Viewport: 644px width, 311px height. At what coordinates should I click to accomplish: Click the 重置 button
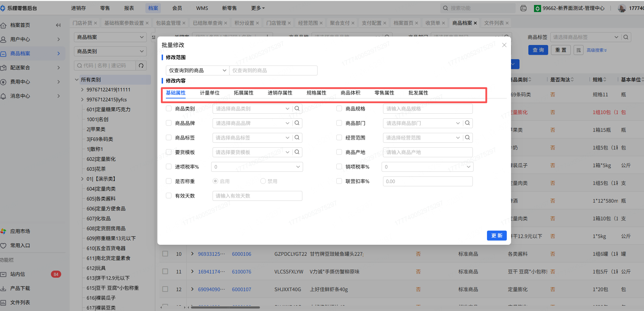(561, 50)
